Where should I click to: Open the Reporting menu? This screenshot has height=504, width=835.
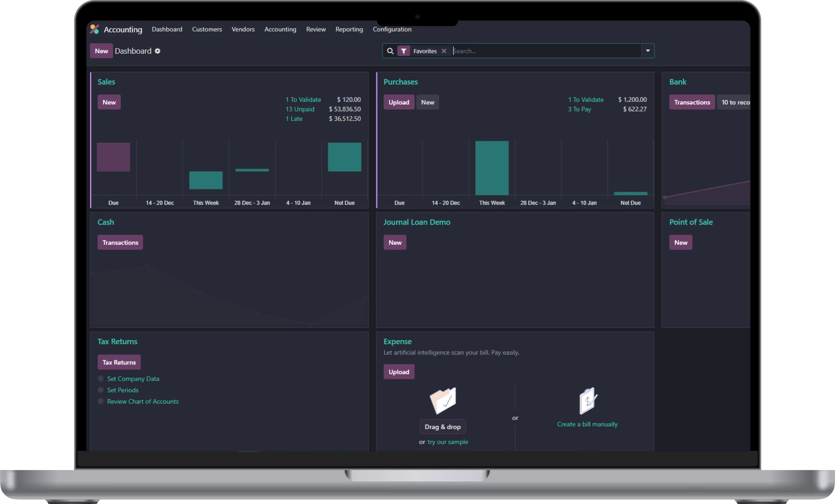click(349, 29)
